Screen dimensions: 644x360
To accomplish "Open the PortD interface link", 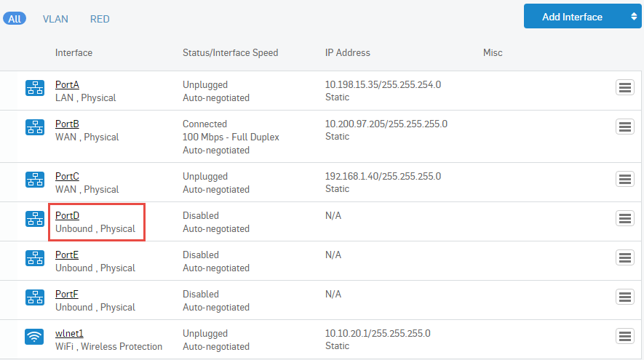I will (x=67, y=216).
